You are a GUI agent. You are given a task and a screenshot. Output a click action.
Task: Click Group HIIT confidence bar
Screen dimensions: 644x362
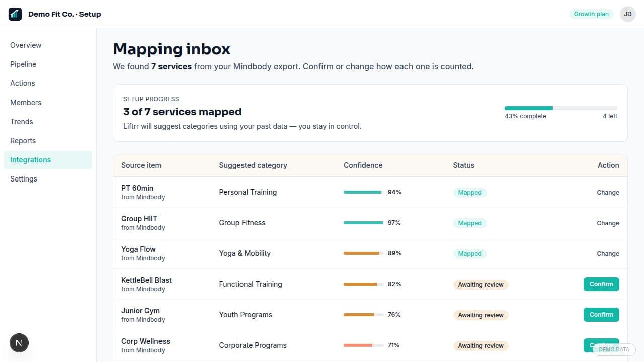(363, 223)
